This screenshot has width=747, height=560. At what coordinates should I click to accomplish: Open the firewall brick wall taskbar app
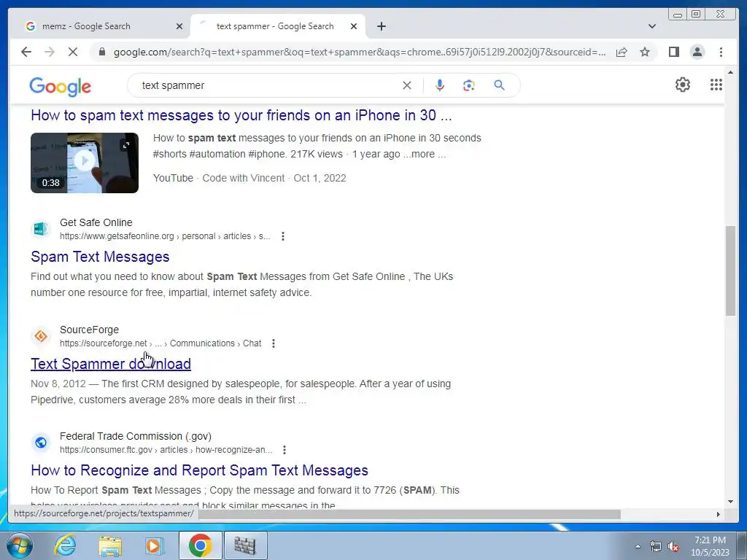coord(245,545)
